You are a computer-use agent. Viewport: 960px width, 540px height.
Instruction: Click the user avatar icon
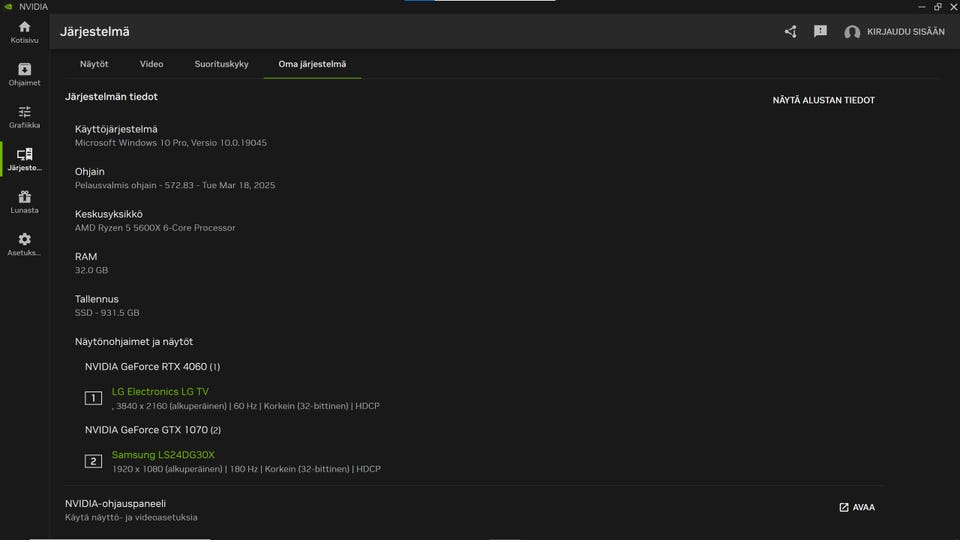tap(852, 32)
